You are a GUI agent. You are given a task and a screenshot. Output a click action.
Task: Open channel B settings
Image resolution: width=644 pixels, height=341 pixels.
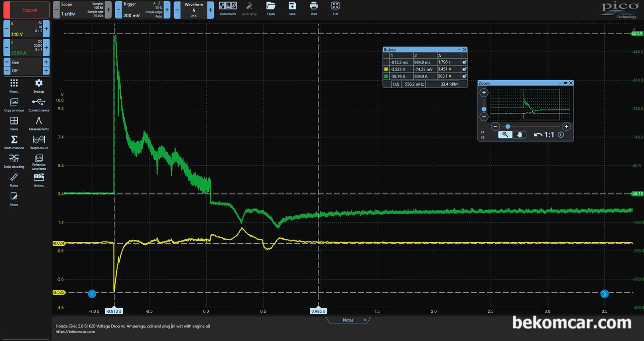pyautogui.click(x=27, y=47)
